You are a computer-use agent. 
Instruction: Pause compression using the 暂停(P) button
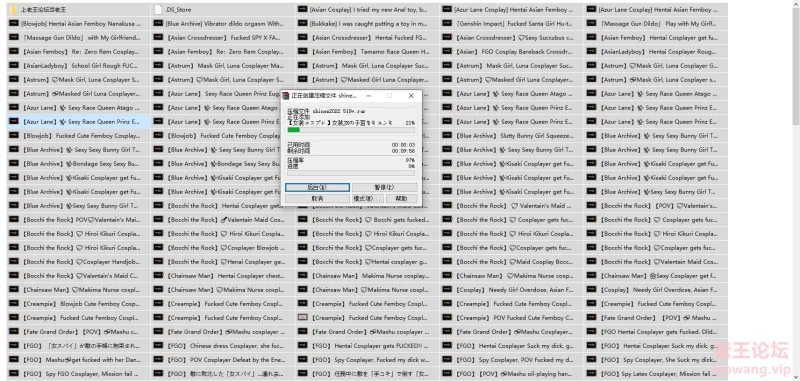[385, 187]
